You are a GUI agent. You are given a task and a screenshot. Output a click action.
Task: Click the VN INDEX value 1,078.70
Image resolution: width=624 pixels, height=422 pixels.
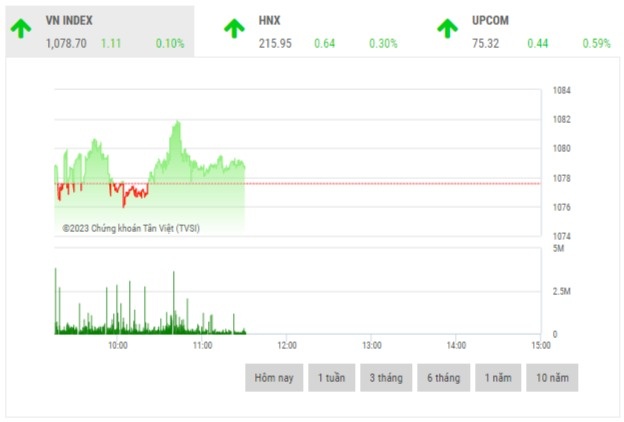tap(66, 44)
